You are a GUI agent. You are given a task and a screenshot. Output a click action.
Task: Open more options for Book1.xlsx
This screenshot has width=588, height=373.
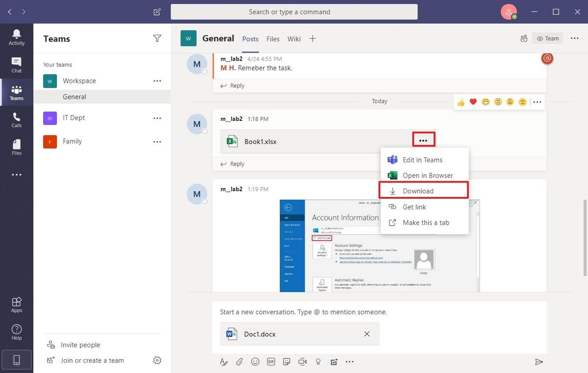tap(423, 139)
